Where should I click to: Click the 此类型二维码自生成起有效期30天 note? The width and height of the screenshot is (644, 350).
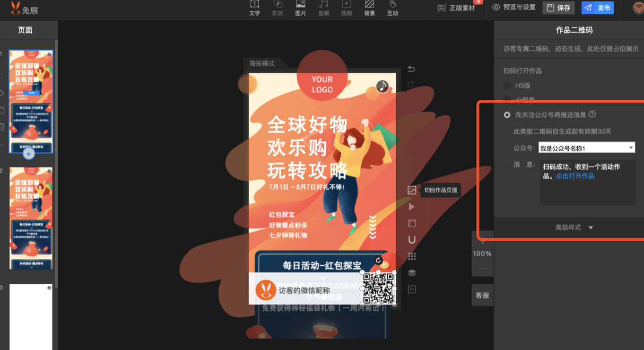pos(563,131)
